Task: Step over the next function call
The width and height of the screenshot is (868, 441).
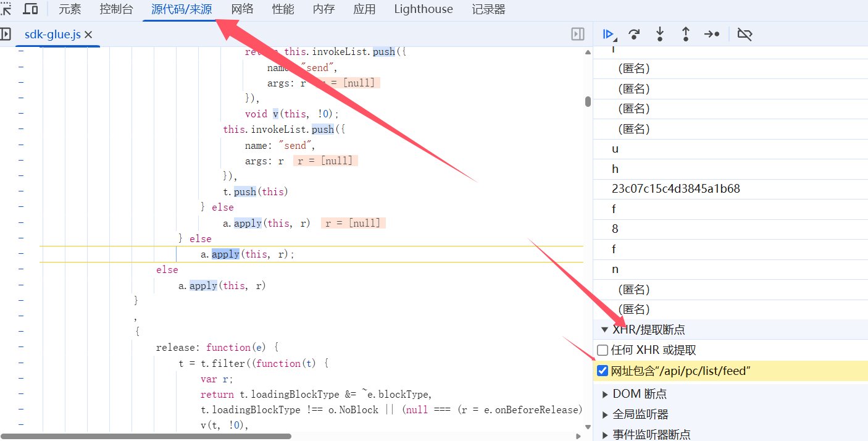Action: coord(633,35)
